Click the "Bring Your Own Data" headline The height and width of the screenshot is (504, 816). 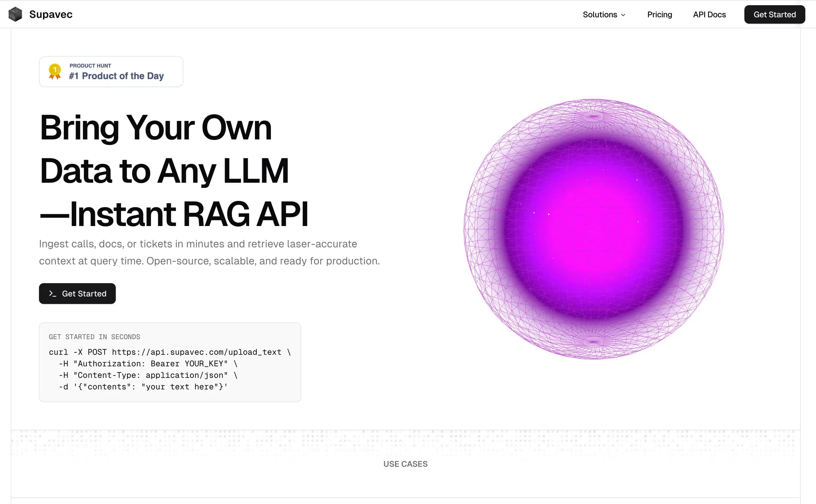point(174,171)
